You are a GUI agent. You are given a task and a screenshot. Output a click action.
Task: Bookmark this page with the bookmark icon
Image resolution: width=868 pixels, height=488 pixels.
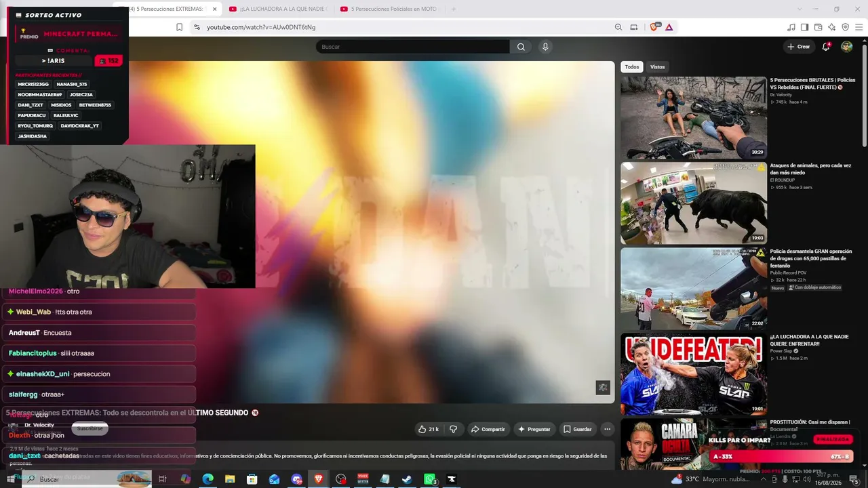coord(179,27)
